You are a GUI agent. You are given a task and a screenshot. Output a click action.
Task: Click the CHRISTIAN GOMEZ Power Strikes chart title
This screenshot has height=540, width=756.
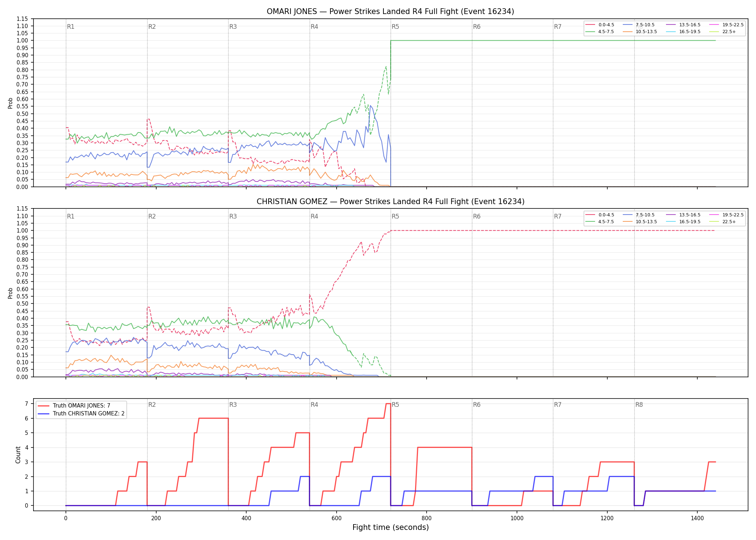(x=390, y=202)
